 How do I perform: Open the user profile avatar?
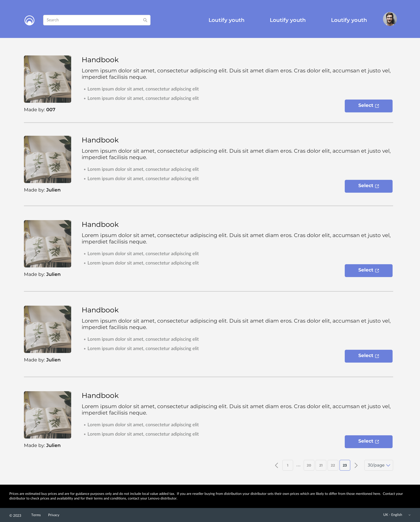[x=390, y=19]
